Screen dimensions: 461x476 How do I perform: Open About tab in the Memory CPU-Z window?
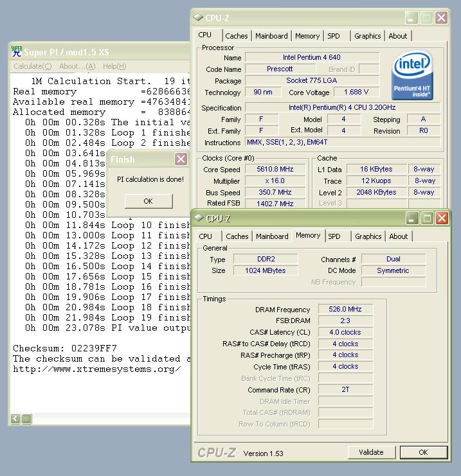pos(399,236)
